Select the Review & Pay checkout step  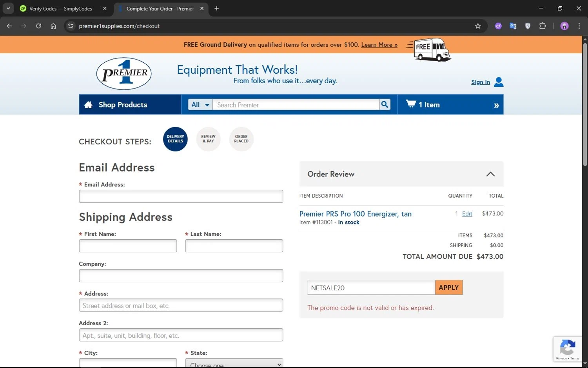pyautogui.click(x=208, y=139)
